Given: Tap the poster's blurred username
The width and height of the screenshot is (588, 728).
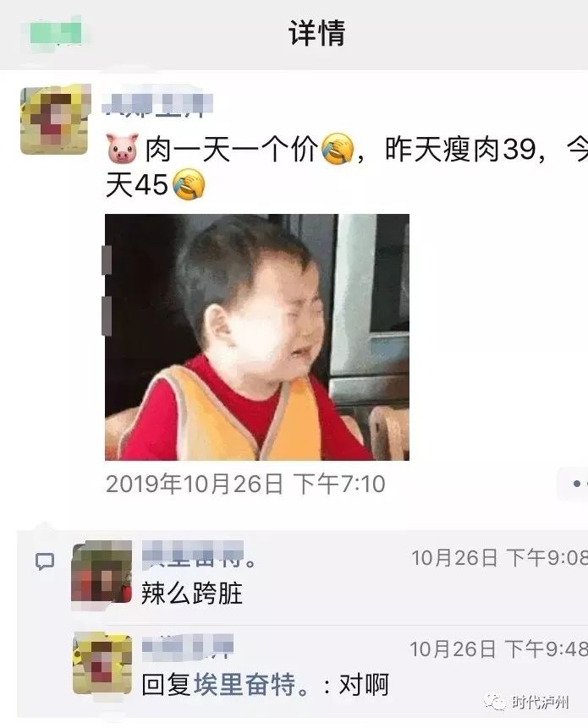Looking at the screenshot, I should coord(157,104).
